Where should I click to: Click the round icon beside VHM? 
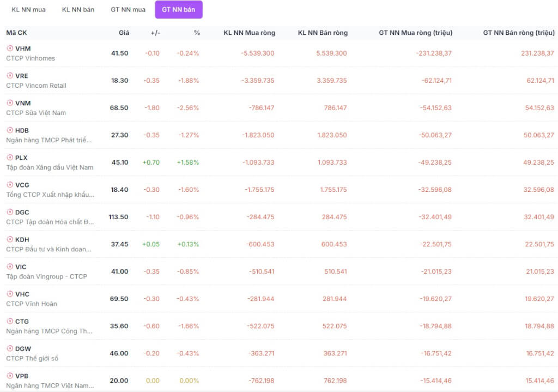pyautogui.click(x=10, y=48)
